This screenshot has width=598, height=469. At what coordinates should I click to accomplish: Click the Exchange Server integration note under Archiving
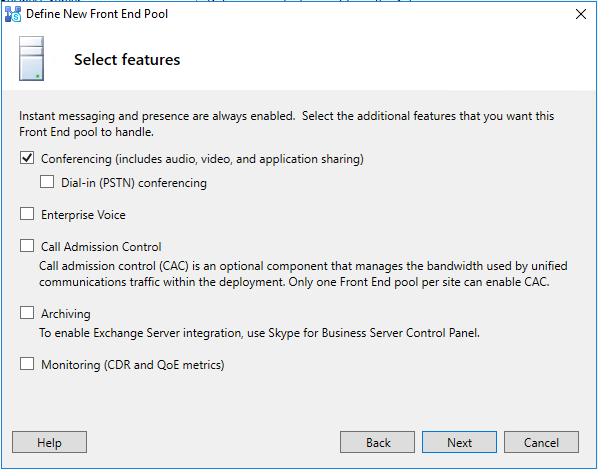coord(259,333)
